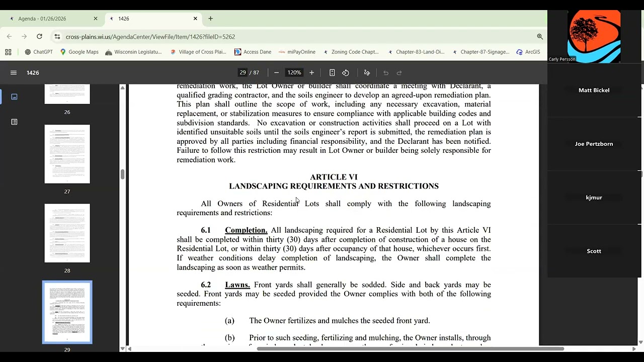This screenshot has height=362, width=644.
Task: Open Google Maps bookmark
Action: point(79,52)
